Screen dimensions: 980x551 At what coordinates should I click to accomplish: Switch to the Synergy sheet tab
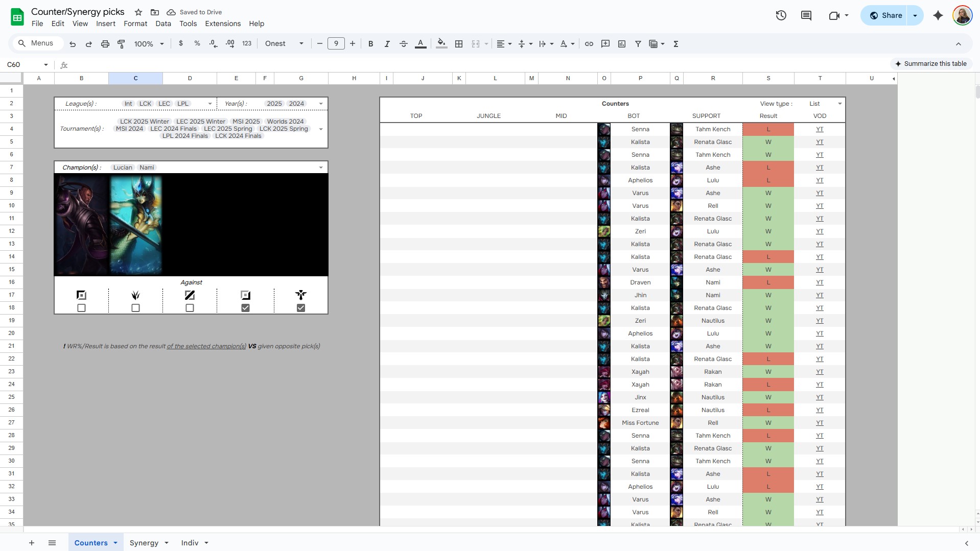[144, 543]
